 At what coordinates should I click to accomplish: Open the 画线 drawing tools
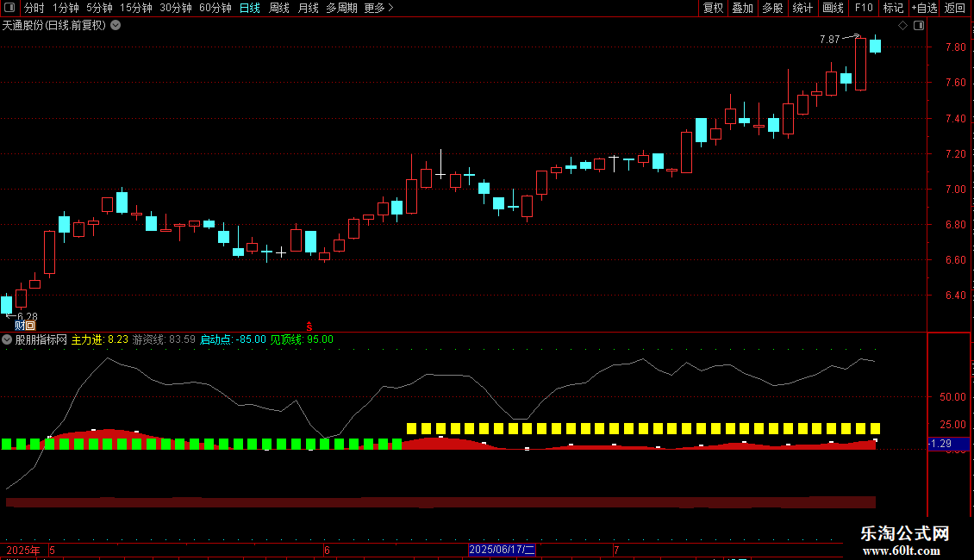833,8
